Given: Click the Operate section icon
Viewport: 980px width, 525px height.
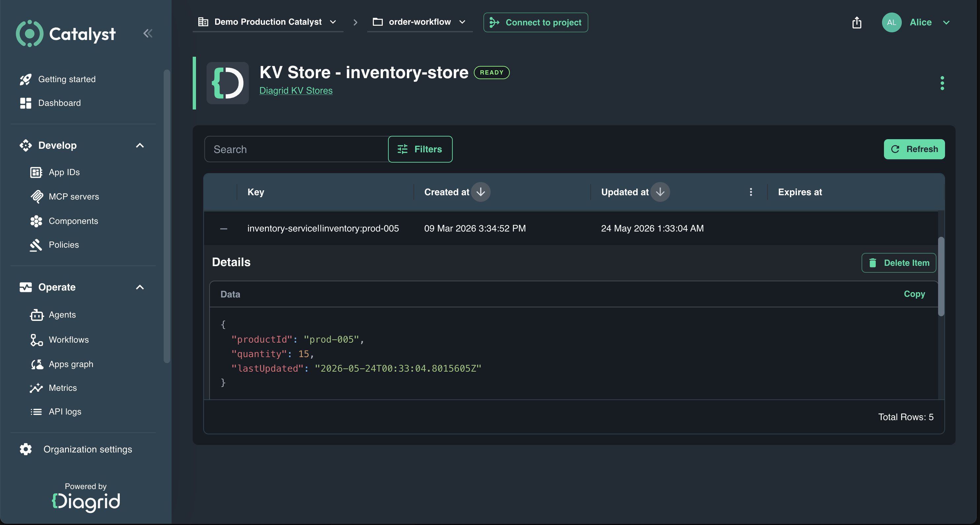Looking at the screenshot, I should 25,287.
